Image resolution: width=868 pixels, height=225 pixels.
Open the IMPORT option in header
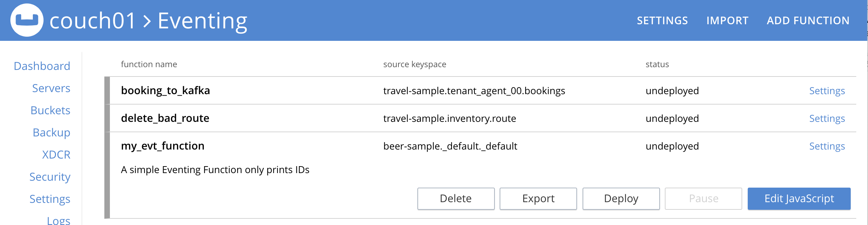727,20
